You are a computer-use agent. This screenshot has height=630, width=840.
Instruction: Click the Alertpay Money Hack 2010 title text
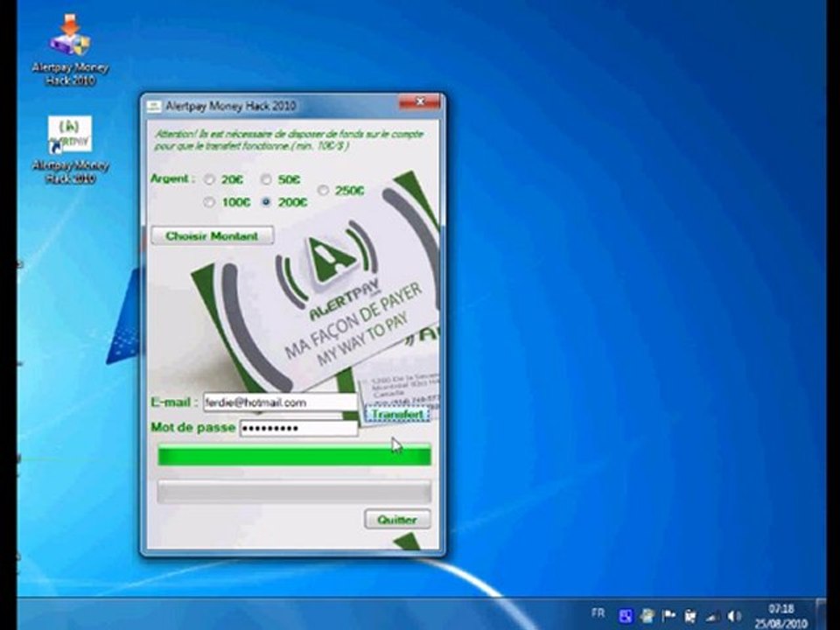[x=230, y=106]
